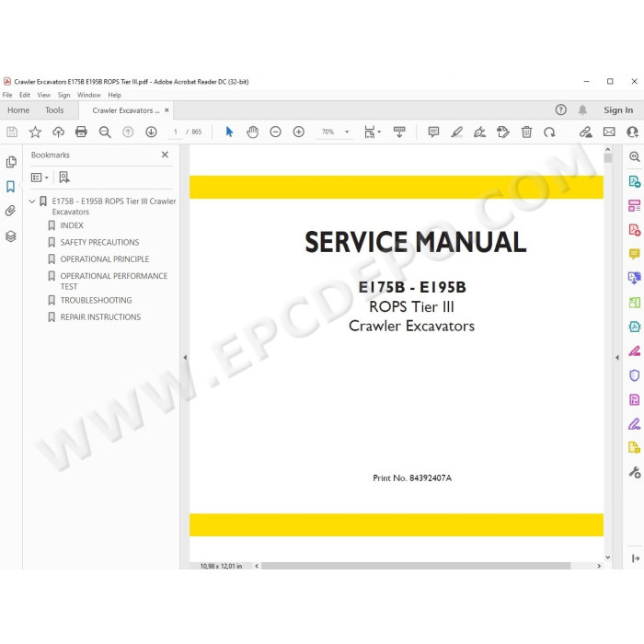Print the document
Screen dimensions: 644x644
[x=81, y=132]
